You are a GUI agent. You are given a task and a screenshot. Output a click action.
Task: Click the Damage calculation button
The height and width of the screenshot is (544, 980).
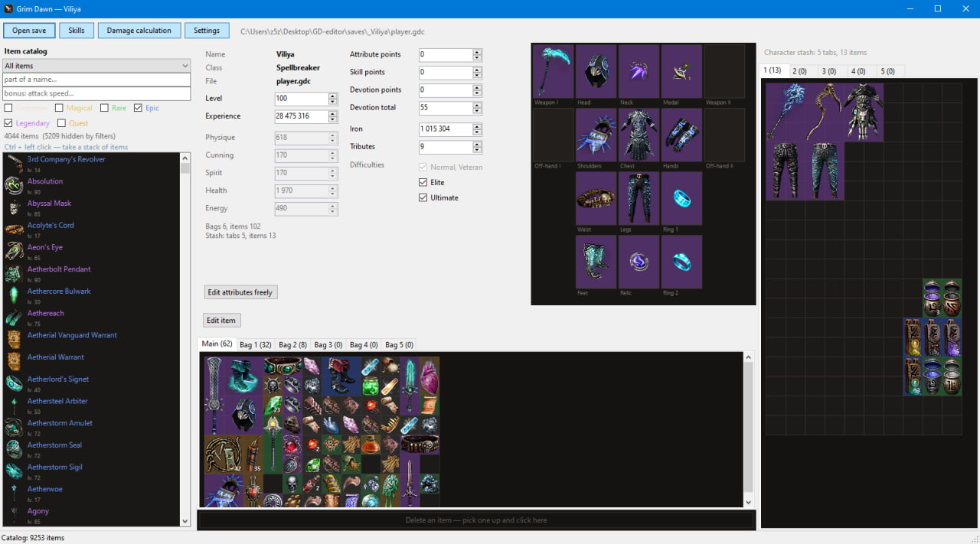(x=139, y=31)
